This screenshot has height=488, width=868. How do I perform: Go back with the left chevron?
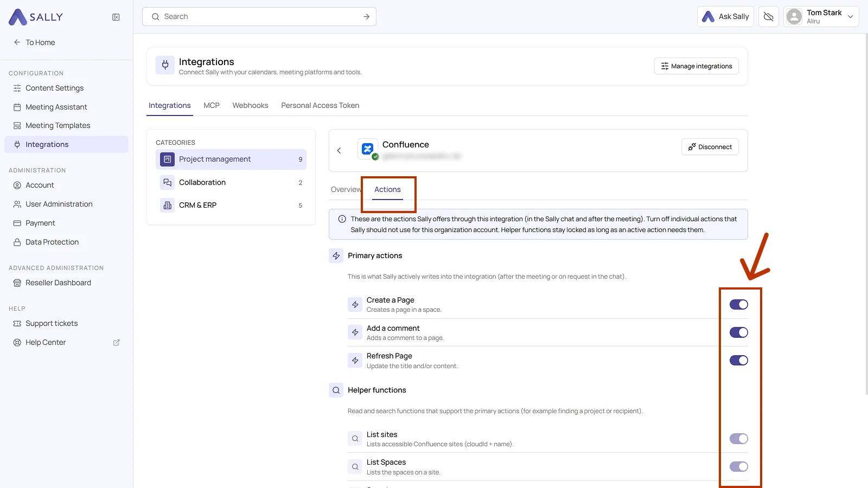339,151
